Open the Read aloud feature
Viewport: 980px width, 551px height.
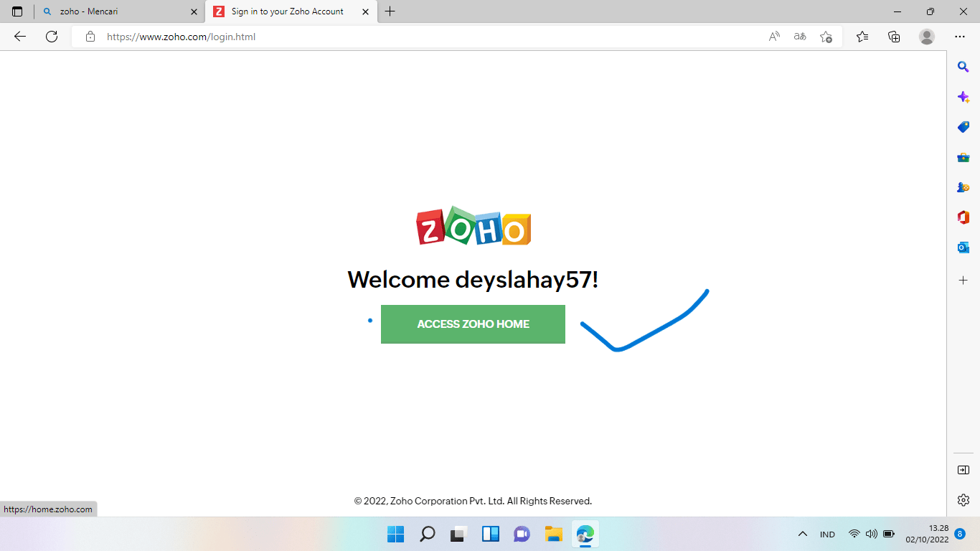click(x=774, y=37)
